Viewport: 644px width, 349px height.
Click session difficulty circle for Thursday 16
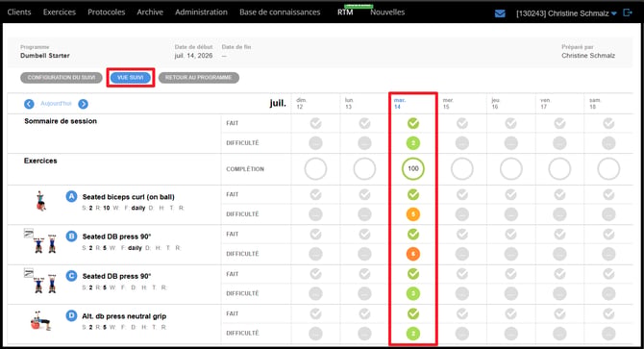(x=510, y=143)
